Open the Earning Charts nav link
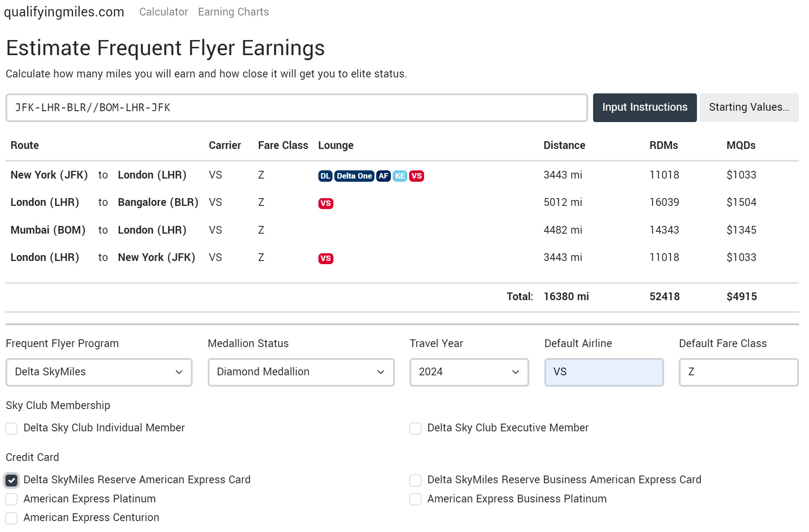809x532 pixels. tap(233, 12)
